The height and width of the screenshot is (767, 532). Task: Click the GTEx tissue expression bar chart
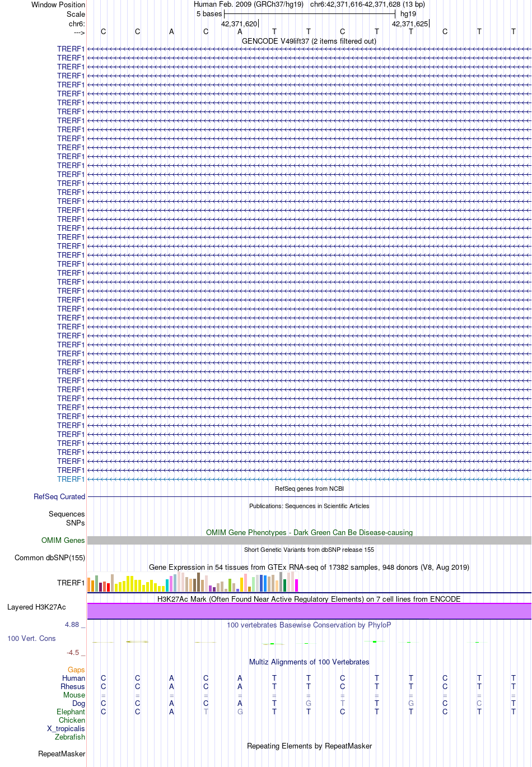193,582
